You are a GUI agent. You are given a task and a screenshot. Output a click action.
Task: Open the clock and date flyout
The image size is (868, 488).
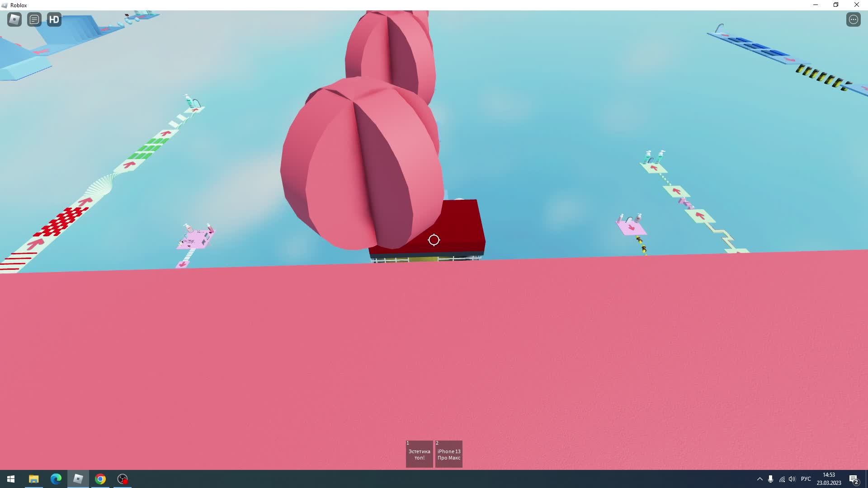click(829, 479)
